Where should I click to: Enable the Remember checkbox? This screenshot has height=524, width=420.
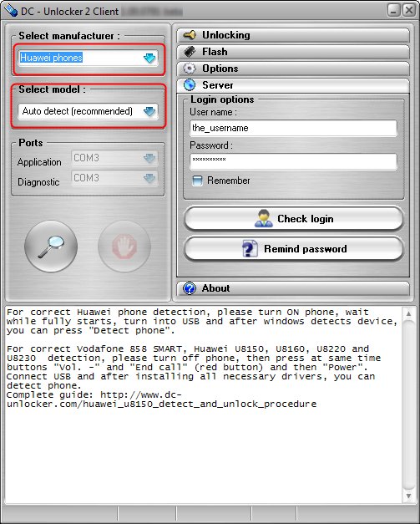point(197,181)
